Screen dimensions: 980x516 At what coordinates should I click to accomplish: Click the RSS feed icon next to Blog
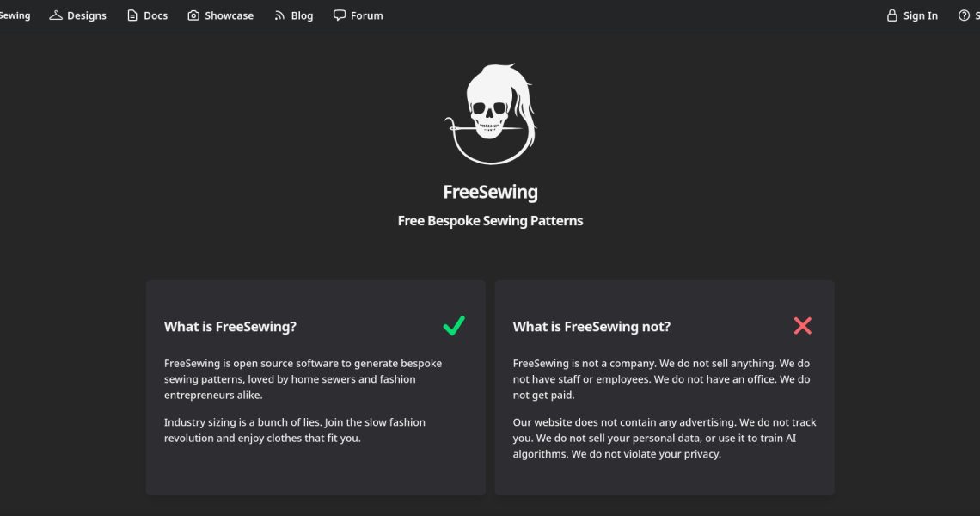click(x=279, y=15)
